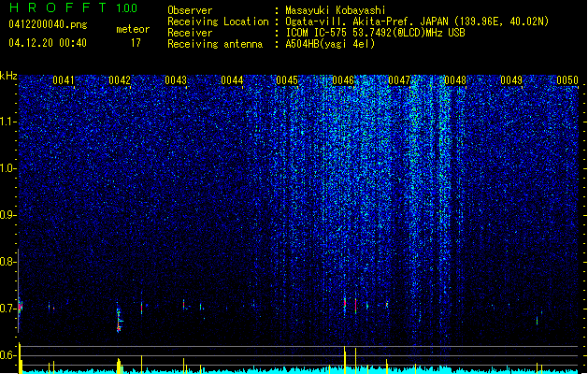Viewport: 588px width, 374px height.
Task: Click the 0.7 frequency axis label
Action: (7, 309)
